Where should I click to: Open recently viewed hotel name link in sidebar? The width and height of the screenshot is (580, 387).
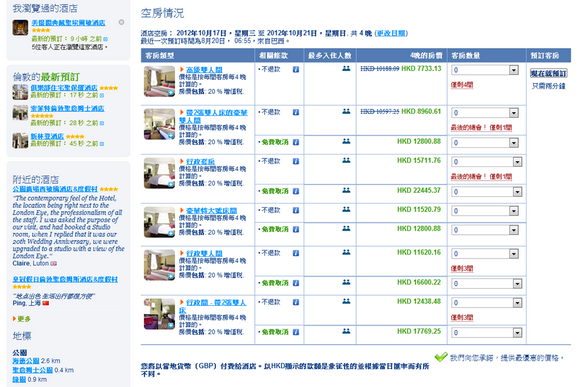[x=68, y=23]
